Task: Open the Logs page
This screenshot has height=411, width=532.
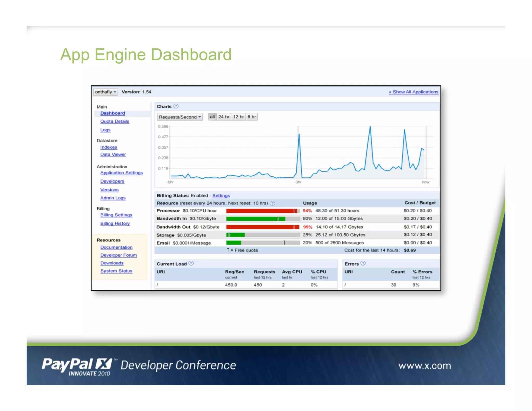Action: point(105,130)
